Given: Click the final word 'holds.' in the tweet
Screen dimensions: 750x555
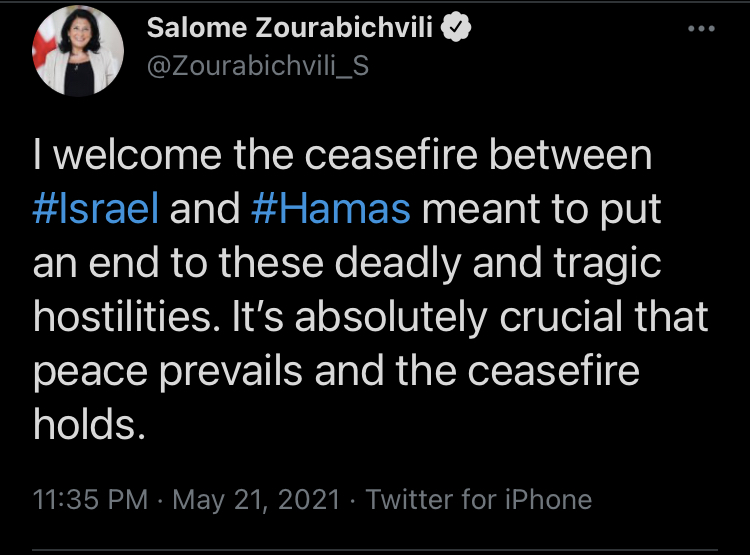Looking at the screenshot, I should point(83,426).
